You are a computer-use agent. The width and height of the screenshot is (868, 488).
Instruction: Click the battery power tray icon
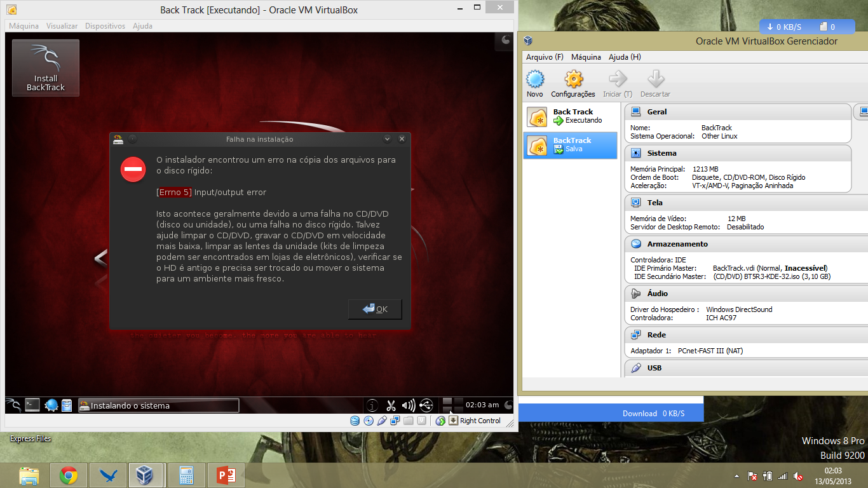coord(768,475)
